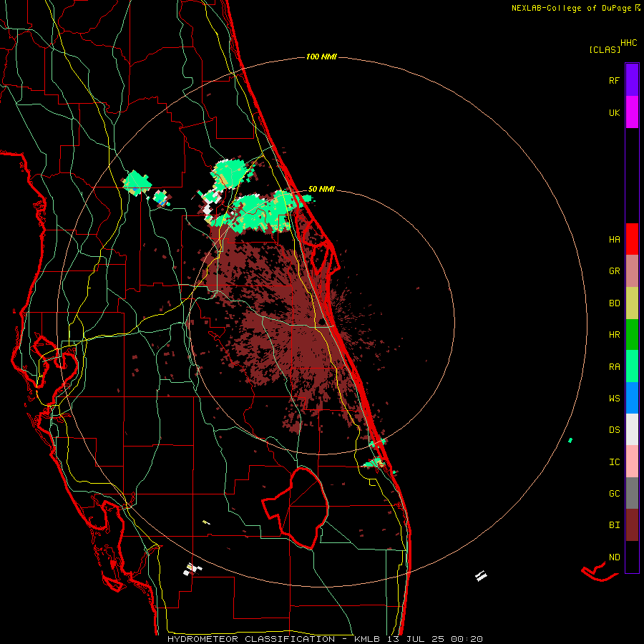The height and width of the screenshot is (644, 644).
Task: Click the GC gray legend swatch
Action: 632,493
